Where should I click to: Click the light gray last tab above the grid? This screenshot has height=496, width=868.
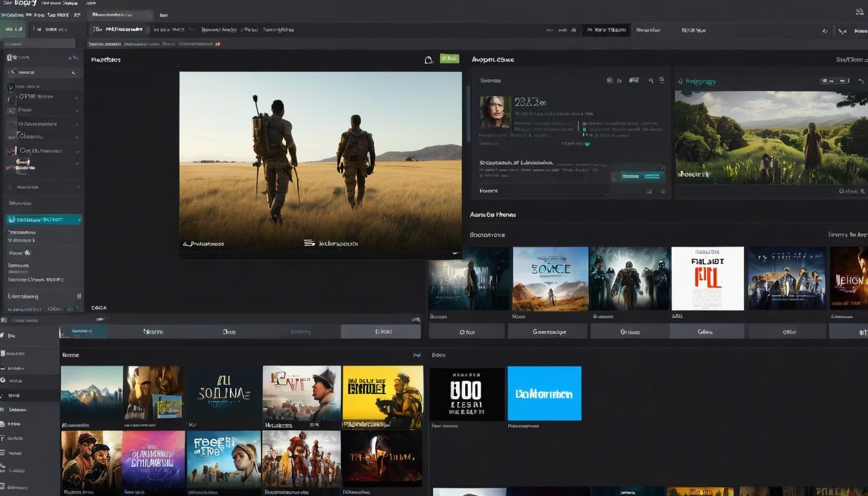tap(381, 331)
